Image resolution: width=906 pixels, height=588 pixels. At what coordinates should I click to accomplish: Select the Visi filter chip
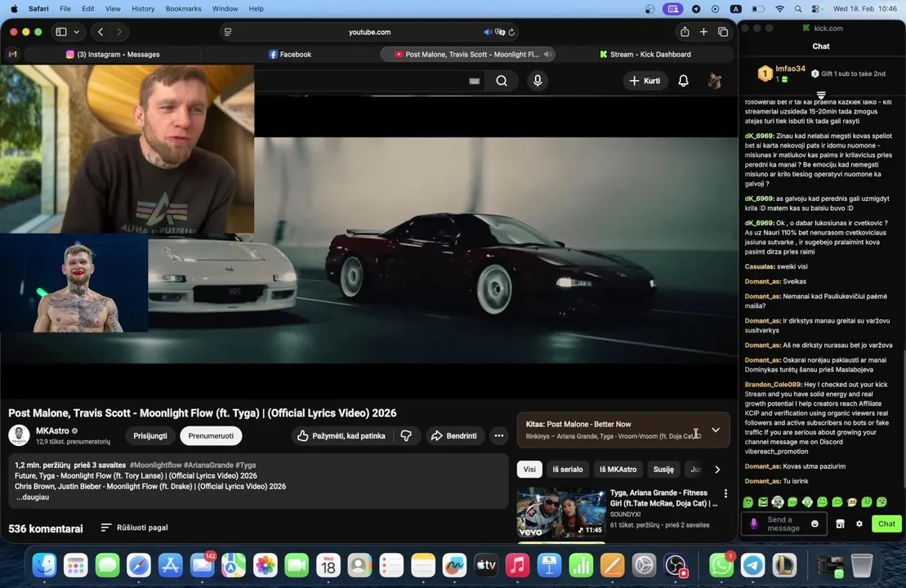click(x=529, y=469)
